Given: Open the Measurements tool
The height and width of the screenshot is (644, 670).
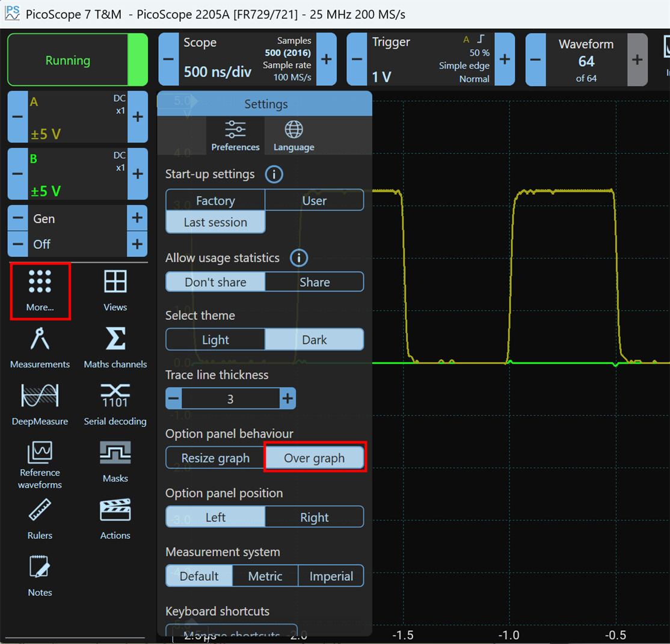Looking at the screenshot, I should [40, 348].
